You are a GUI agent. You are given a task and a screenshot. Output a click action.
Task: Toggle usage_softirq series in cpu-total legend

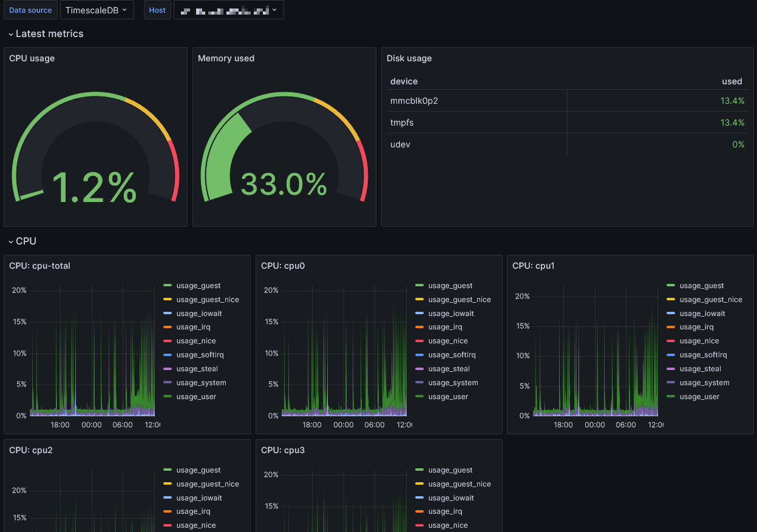click(x=200, y=355)
